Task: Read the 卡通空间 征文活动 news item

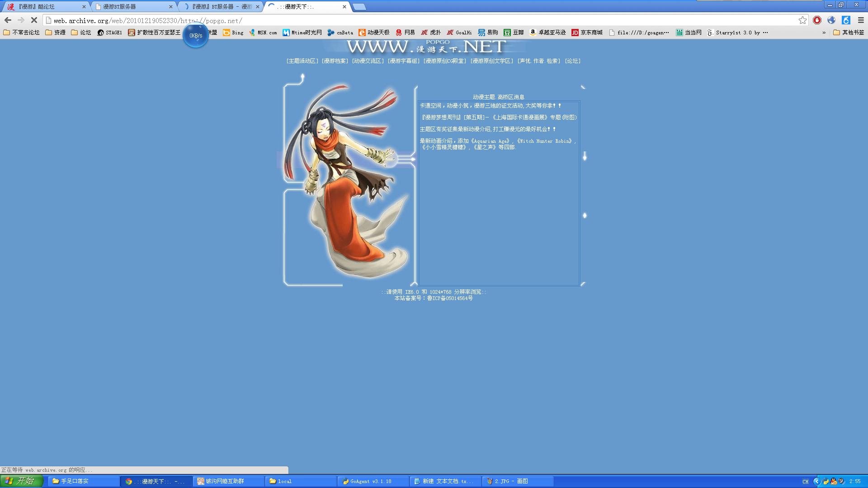Action: coord(491,106)
